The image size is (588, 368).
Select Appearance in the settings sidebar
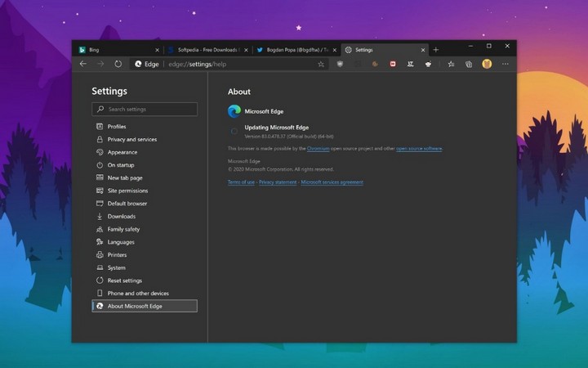pos(122,152)
